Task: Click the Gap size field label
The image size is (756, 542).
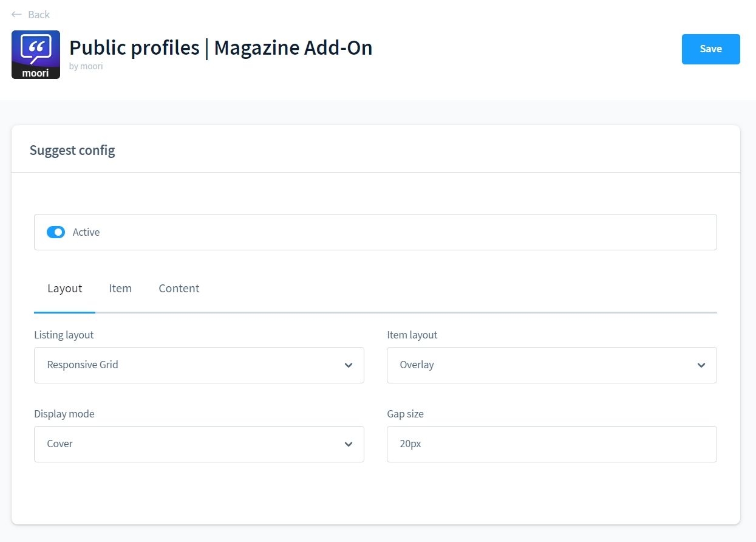Action: 405,414
